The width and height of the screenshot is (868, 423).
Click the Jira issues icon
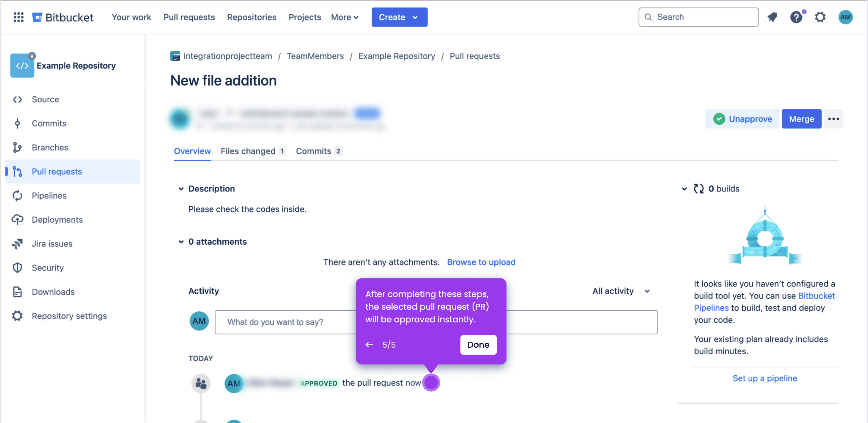17,244
